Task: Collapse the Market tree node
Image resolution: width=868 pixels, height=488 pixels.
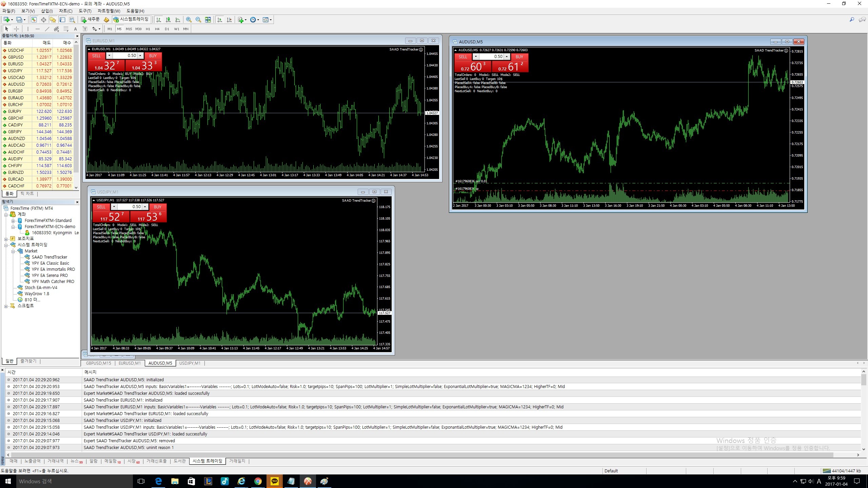Action: (x=13, y=251)
